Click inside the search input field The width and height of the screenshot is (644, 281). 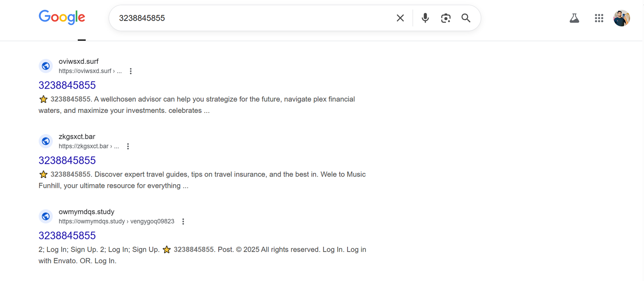tap(254, 18)
